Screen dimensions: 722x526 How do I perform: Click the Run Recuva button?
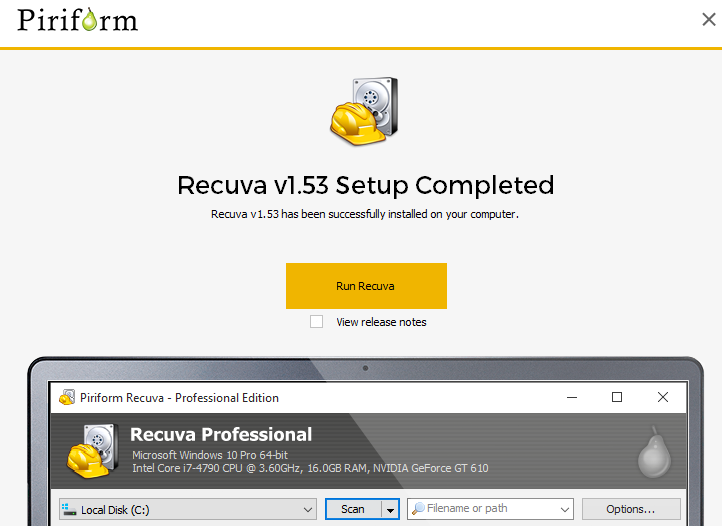click(x=366, y=286)
